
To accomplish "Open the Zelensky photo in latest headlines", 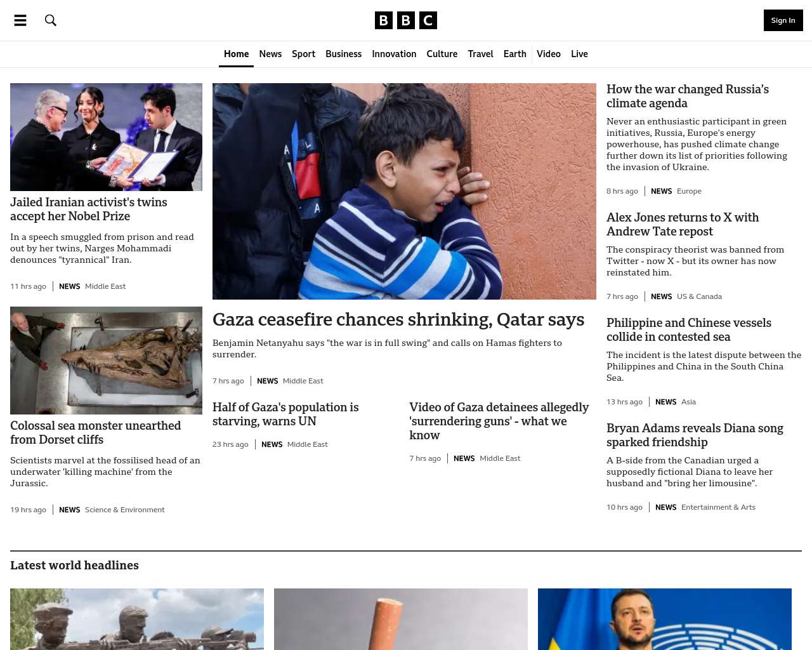I will [x=665, y=619].
